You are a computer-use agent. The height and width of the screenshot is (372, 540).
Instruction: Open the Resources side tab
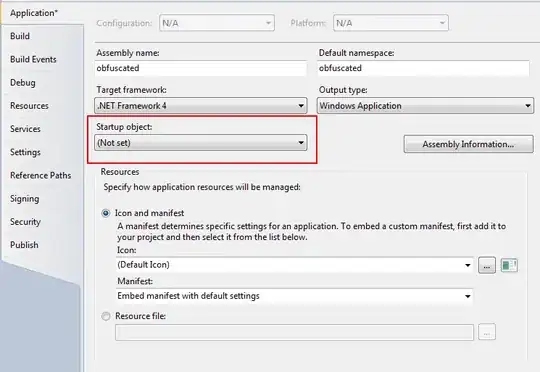(x=29, y=106)
